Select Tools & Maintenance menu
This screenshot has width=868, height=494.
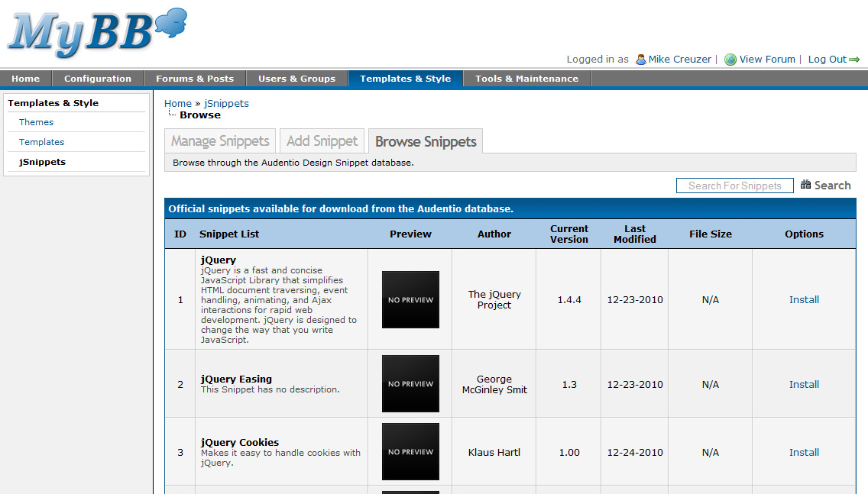point(526,79)
